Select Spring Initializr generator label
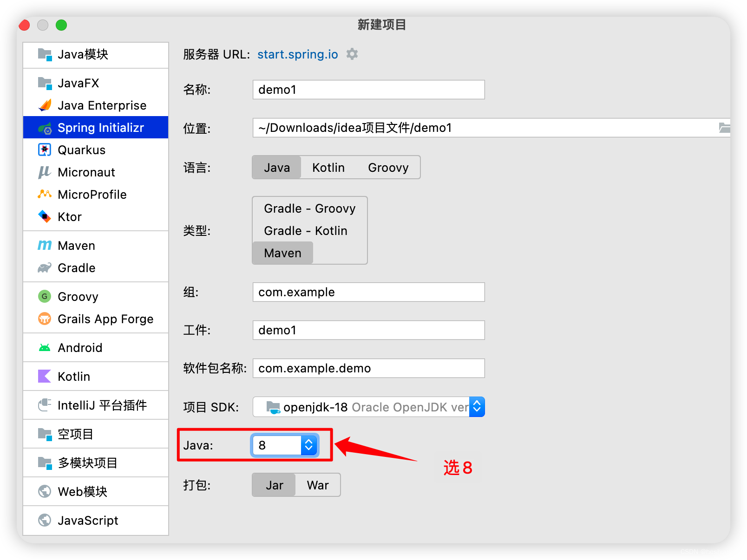This screenshot has width=747, height=560. (x=101, y=128)
